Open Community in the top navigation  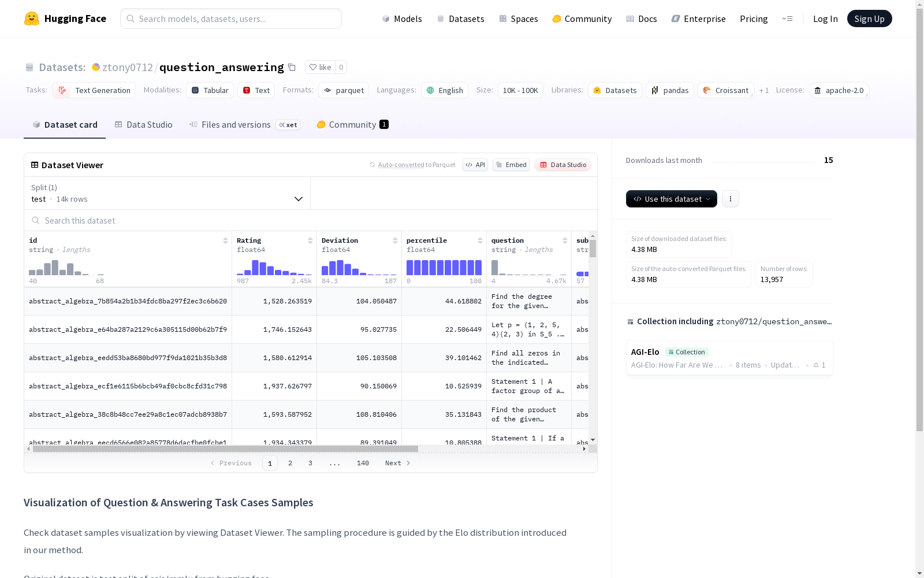tap(582, 18)
